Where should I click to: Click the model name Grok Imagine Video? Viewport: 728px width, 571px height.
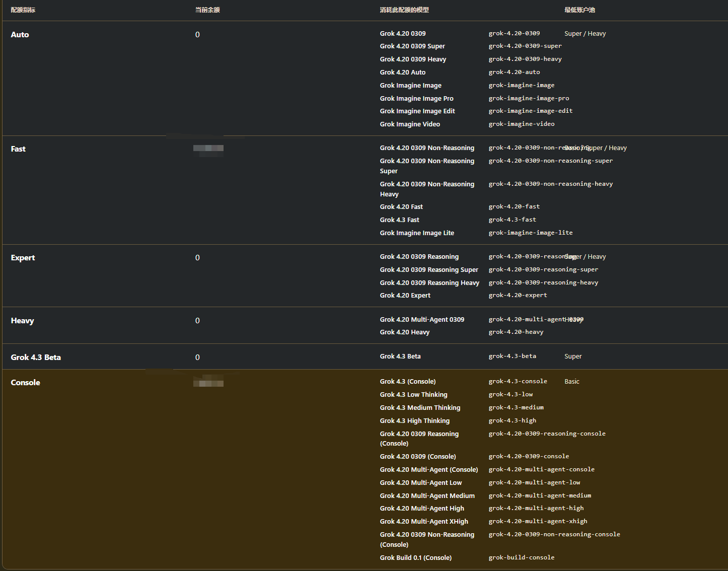pyautogui.click(x=410, y=124)
